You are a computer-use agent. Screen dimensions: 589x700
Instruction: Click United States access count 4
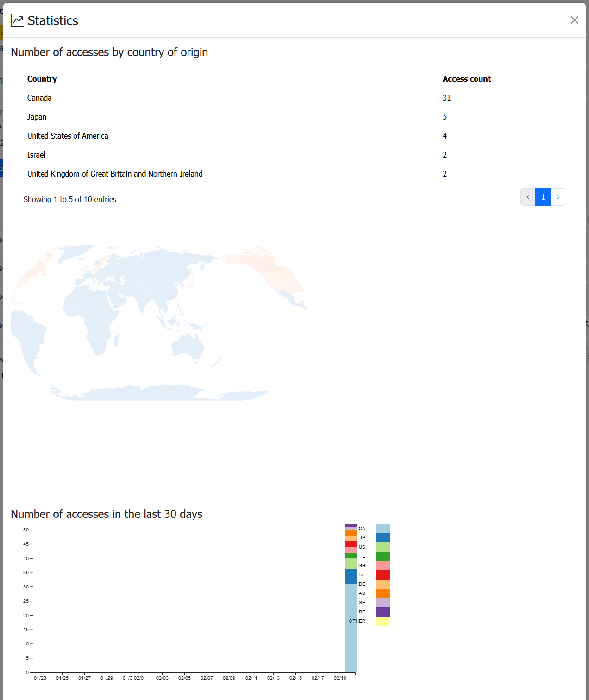point(445,136)
